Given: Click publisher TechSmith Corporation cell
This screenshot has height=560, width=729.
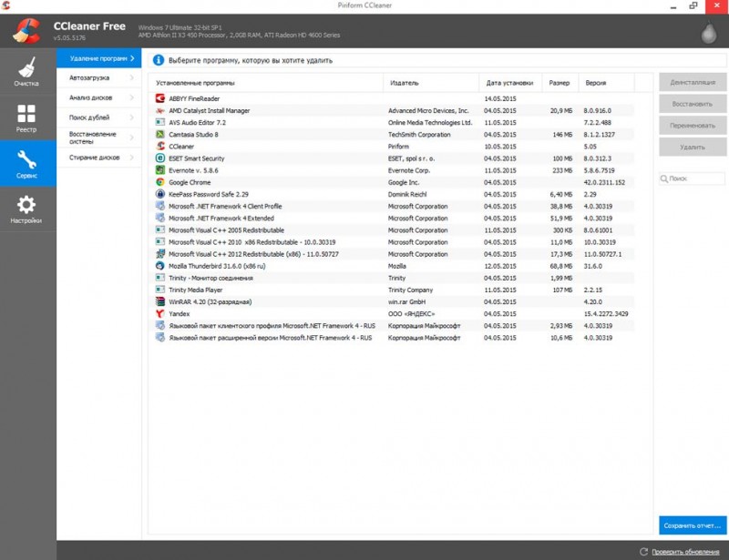Looking at the screenshot, I should [x=419, y=134].
